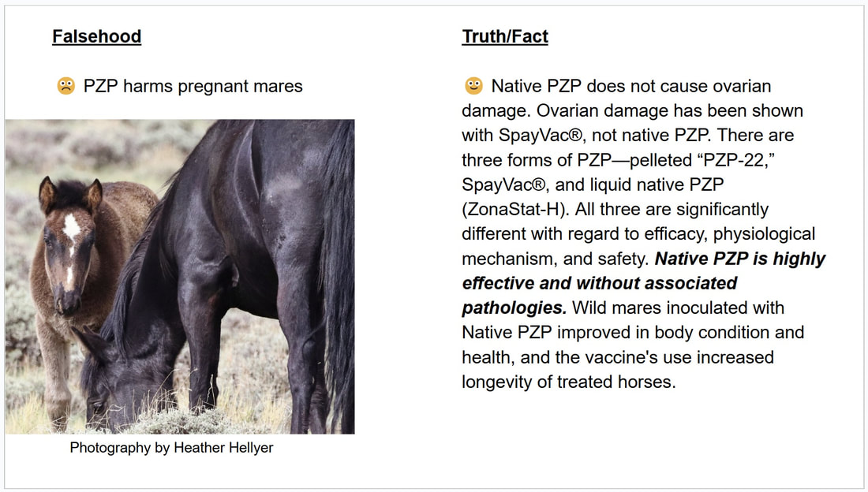Click the bold italic 'Native PZP is highly' text
868x492 pixels.
pyautogui.click(x=740, y=259)
